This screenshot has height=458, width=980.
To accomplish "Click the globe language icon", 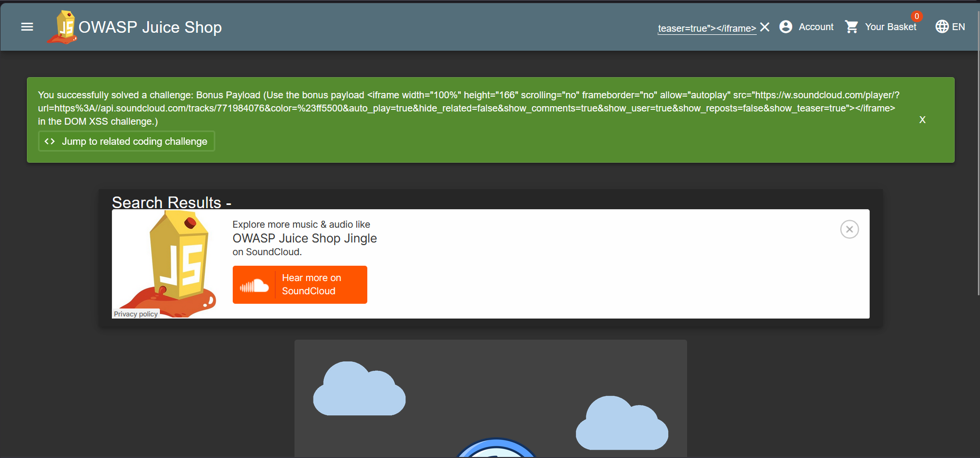I will (942, 27).
